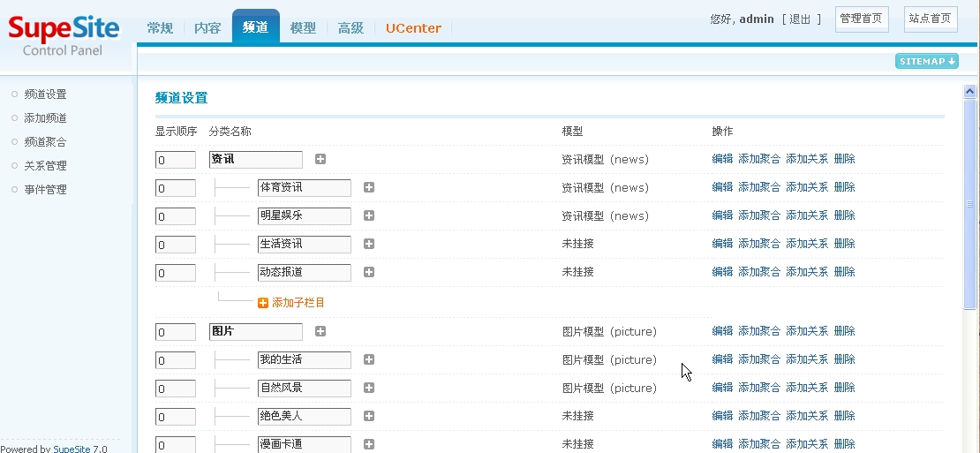Click the display order field for 图片

[176, 332]
